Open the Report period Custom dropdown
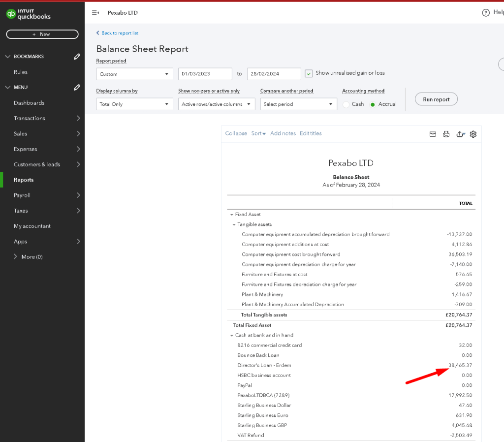Image resolution: width=504 pixels, height=442 pixels. [x=134, y=74]
